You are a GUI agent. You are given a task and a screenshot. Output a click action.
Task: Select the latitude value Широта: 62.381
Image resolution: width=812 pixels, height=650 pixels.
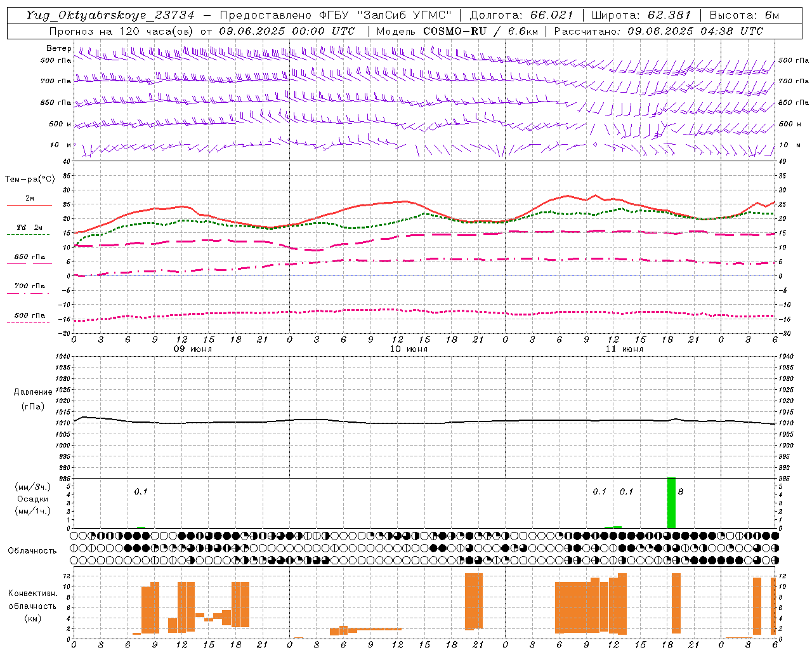(641, 15)
